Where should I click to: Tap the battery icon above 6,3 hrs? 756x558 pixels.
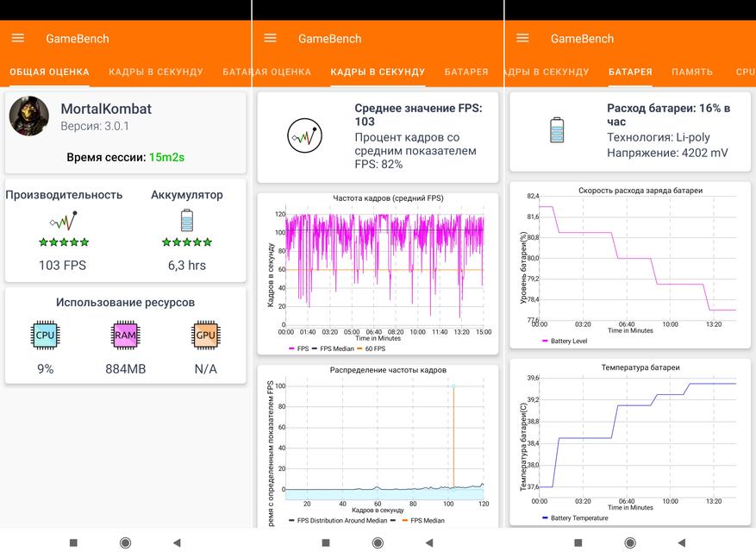click(186, 221)
